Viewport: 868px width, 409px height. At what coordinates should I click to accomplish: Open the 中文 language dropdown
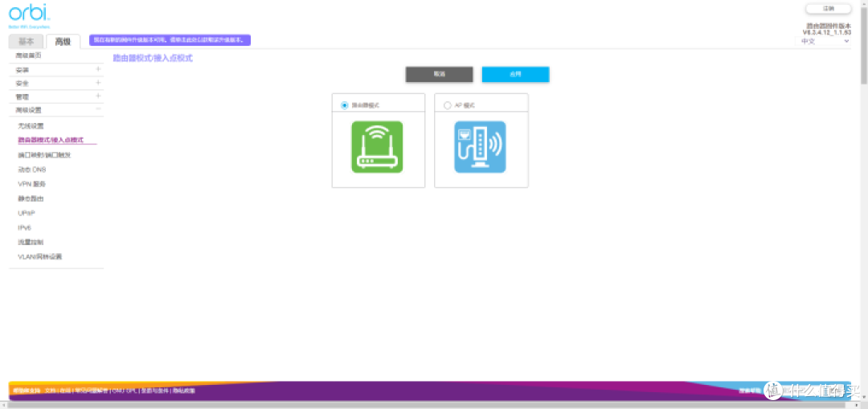coord(824,42)
